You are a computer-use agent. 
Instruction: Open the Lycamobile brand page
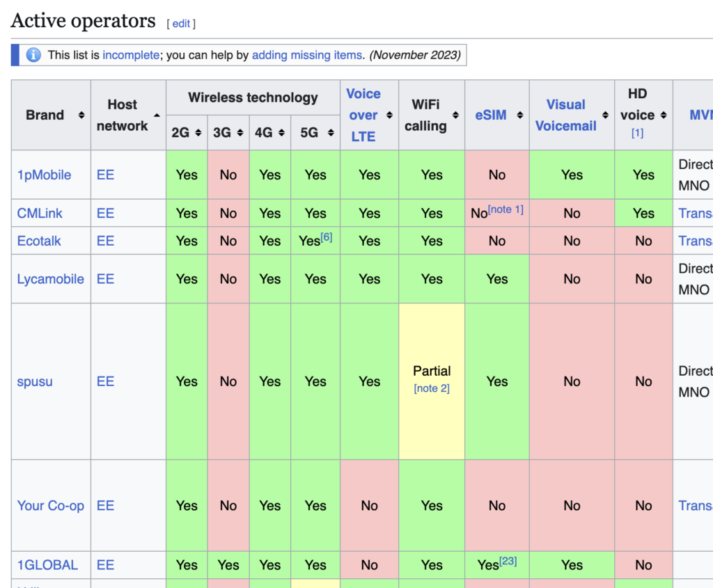coord(50,279)
